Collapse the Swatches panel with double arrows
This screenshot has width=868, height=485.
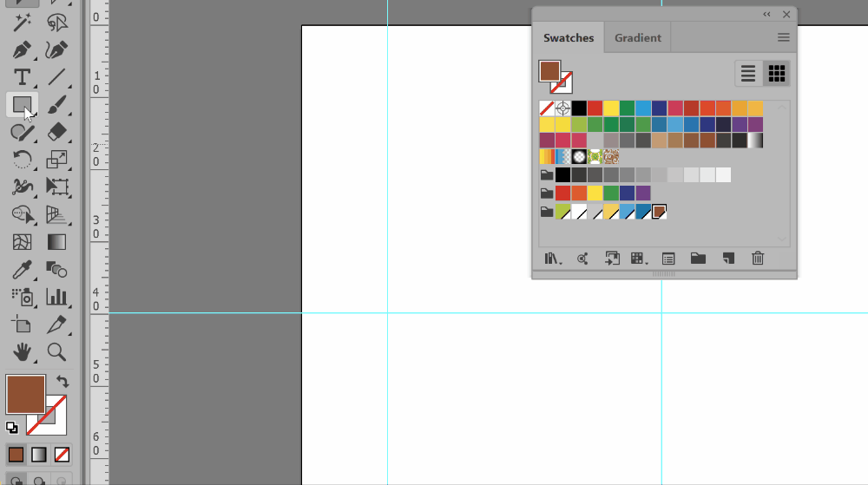point(766,15)
